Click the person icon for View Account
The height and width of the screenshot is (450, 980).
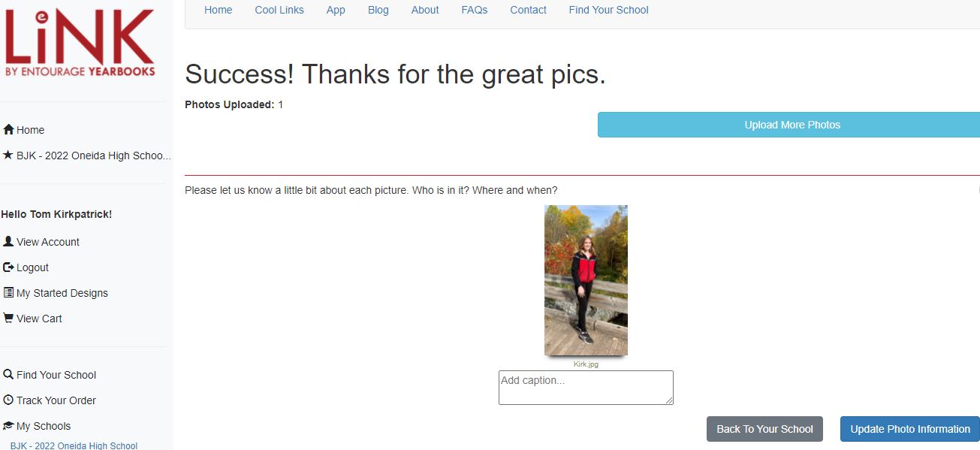8,241
